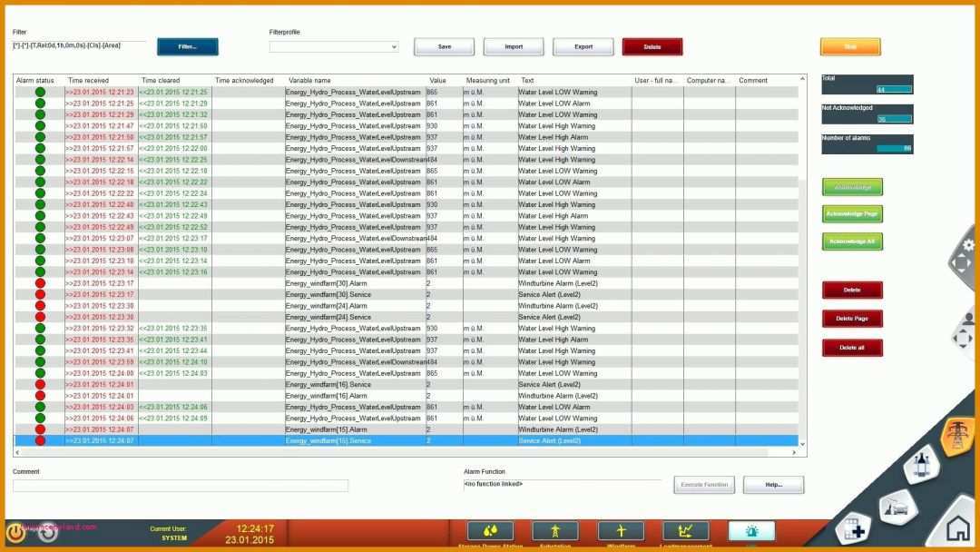Click the Export button
The height and width of the screenshot is (552, 980).
(583, 47)
